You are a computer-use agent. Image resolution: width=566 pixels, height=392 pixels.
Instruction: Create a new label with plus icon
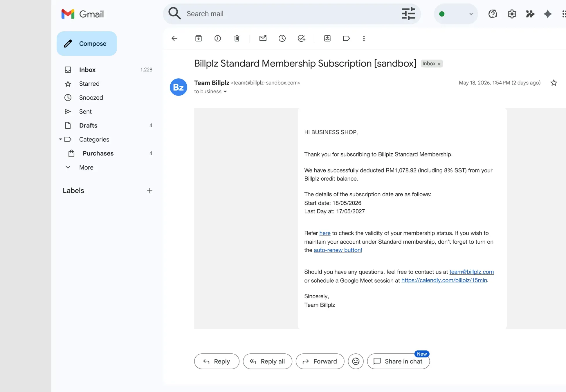[x=150, y=191]
